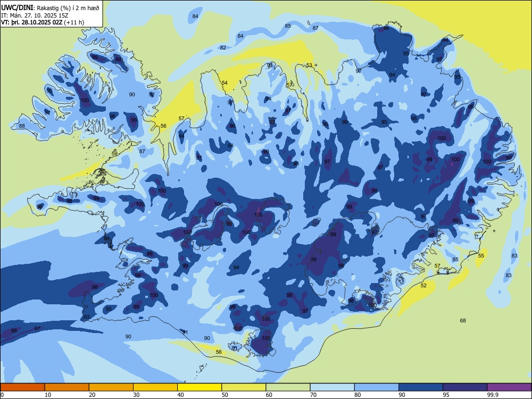Click the light orange 20–30 legend swatch
Screen dimensions: 532x399
[111, 387]
